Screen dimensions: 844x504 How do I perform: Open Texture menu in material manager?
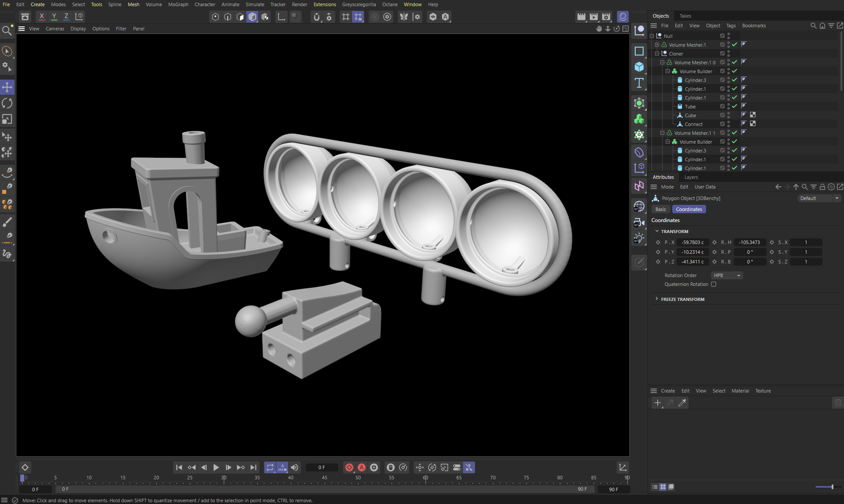[x=763, y=391]
